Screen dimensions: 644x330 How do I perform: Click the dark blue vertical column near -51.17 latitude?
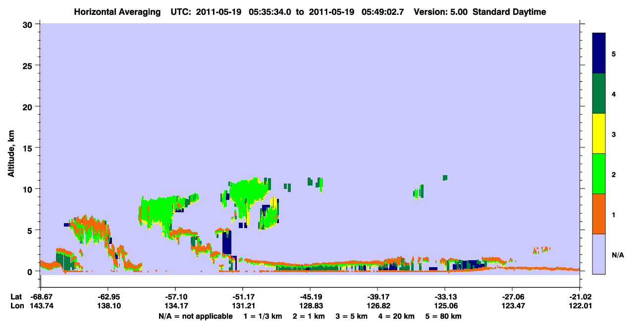[x=227, y=242]
